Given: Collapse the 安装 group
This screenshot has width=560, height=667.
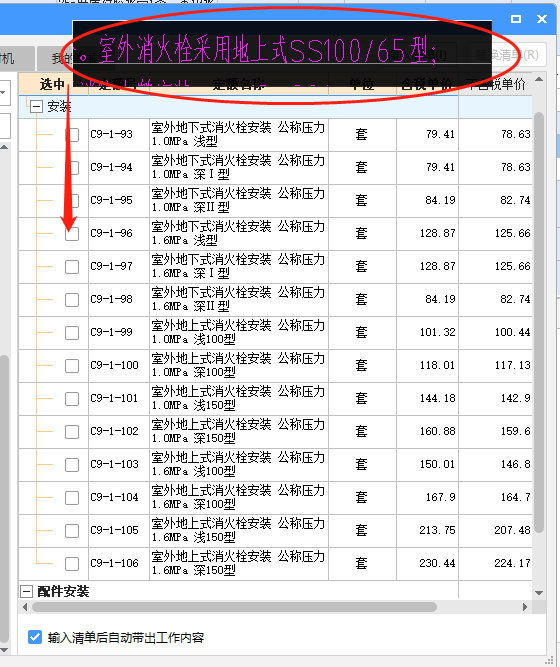Looking at the screenshot, I should 37,106.
